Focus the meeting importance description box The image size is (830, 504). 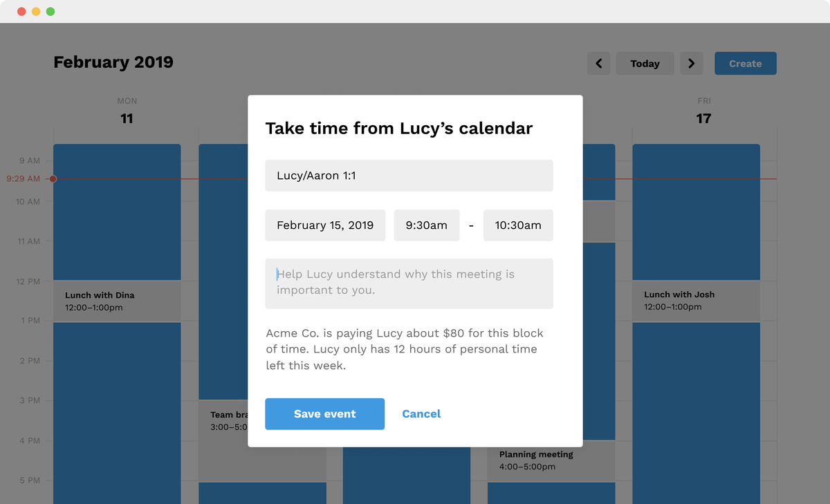[409, 283]
